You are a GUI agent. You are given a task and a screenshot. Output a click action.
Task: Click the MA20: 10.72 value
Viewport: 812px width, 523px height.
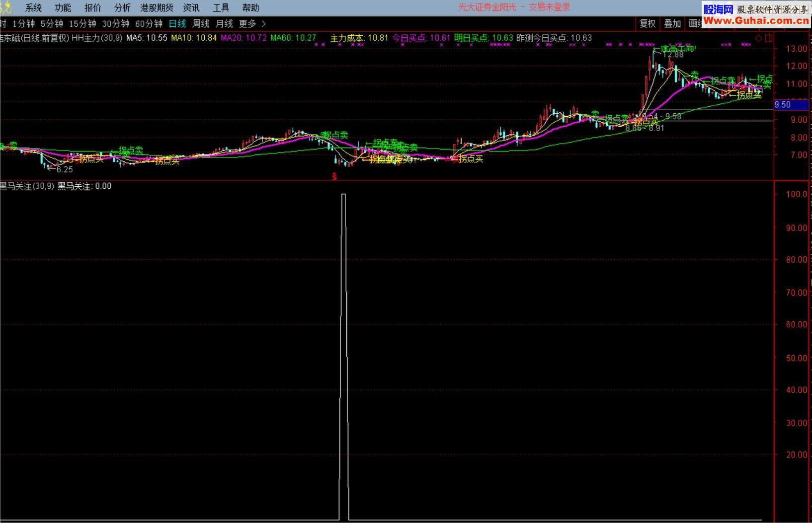coord(244,38)
